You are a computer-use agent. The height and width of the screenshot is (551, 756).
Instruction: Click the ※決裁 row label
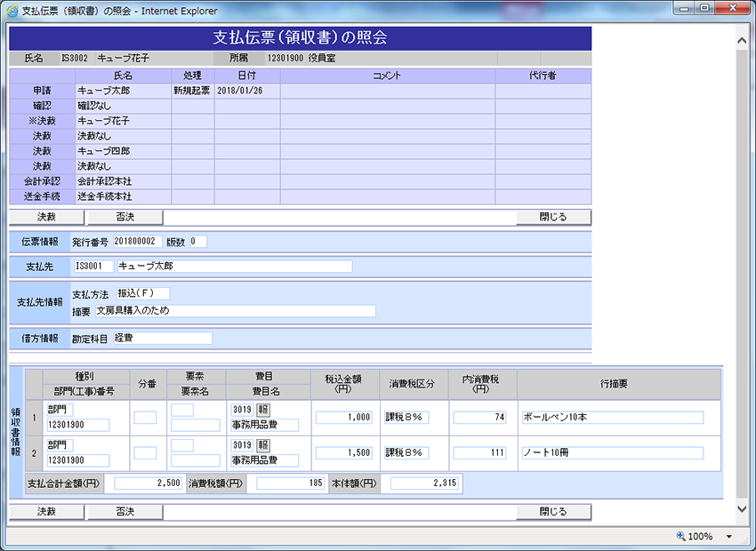[x=42, y=121]
